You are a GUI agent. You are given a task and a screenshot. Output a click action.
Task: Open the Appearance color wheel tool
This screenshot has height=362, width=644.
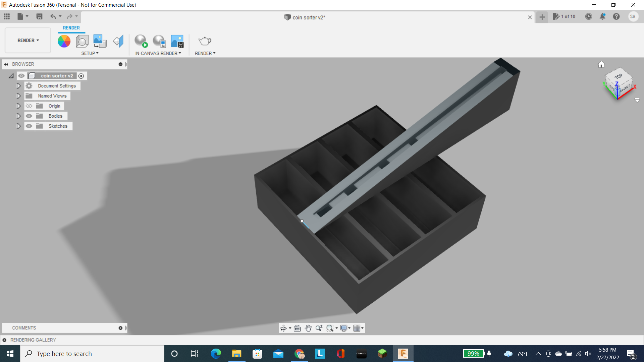tap(64, 41)
